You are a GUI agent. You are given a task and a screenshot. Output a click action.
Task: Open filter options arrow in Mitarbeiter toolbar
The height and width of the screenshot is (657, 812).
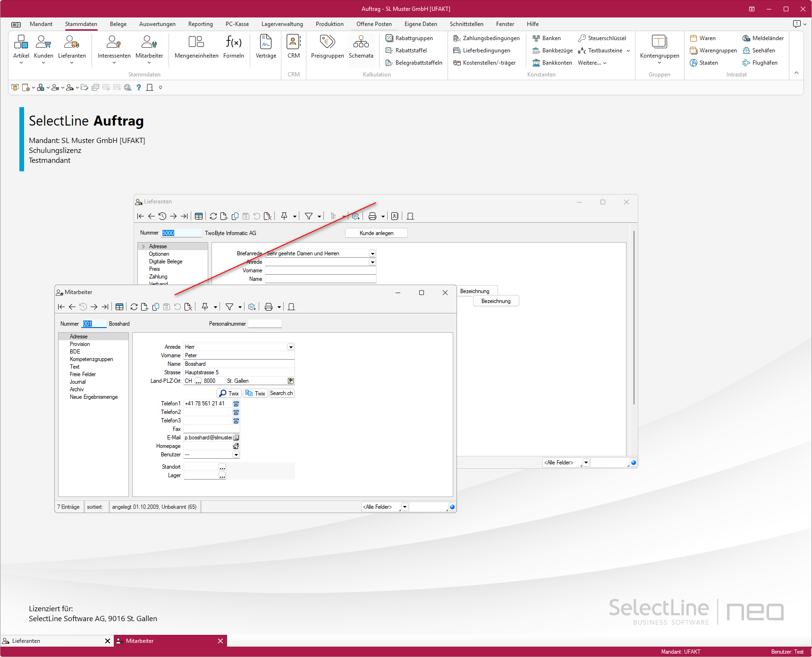point(240,307)
